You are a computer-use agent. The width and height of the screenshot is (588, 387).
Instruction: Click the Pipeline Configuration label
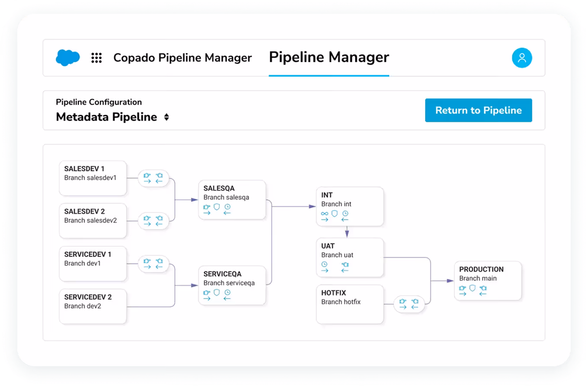(x=99, y=102)
